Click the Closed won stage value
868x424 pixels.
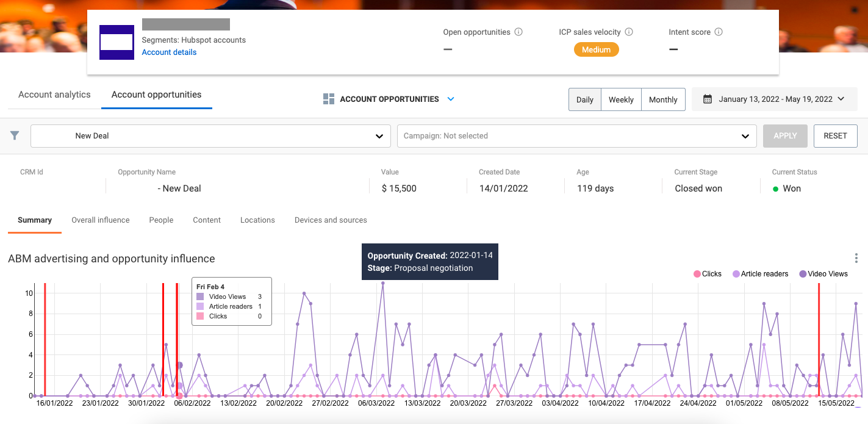tap(698, 189)
